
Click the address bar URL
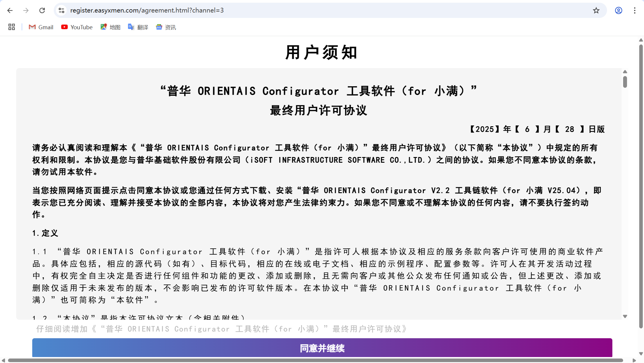click(x=147, y=10)
